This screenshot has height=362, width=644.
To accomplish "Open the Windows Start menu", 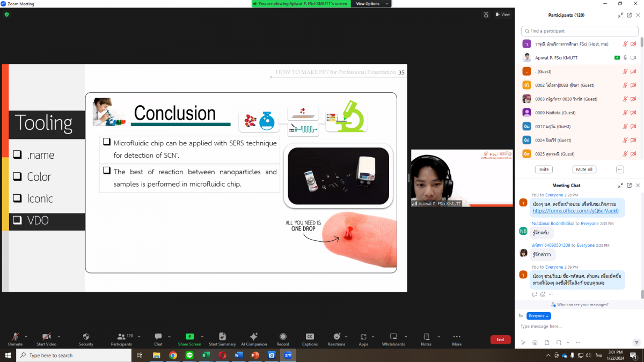I will coord(8,355).
